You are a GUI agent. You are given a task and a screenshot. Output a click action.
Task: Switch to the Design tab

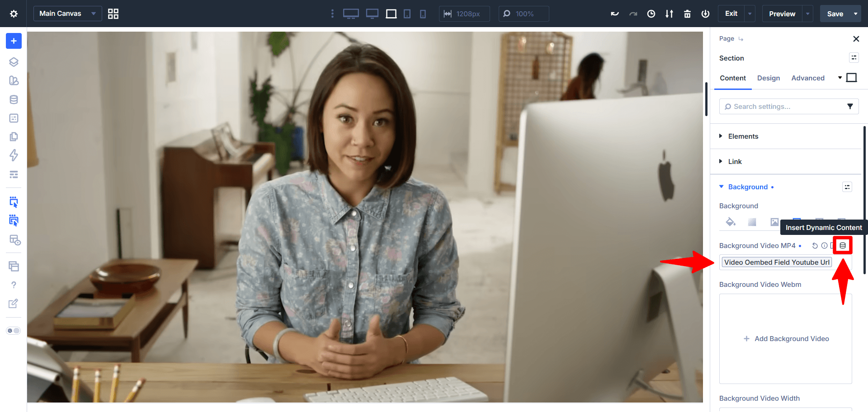point(769,78)
